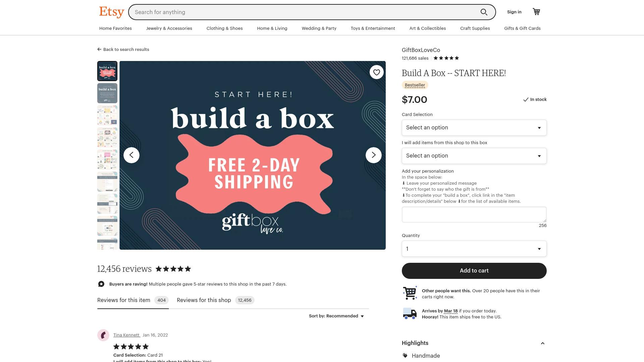Open GiftBoxLoveCo shop link
The image size is (644, 362).
[x=421, y=50]
